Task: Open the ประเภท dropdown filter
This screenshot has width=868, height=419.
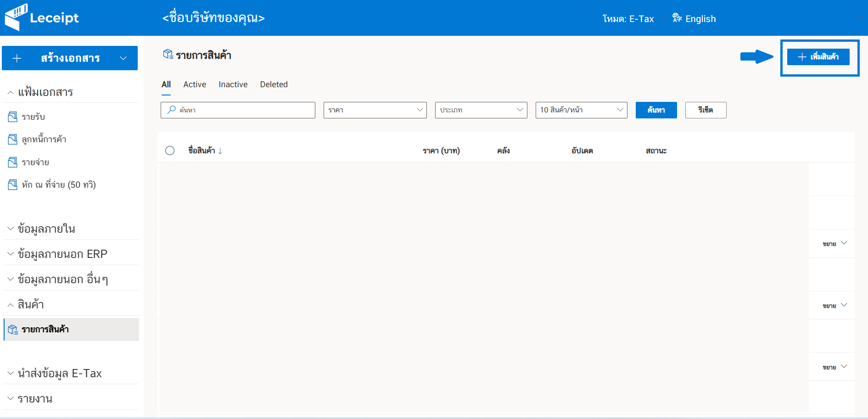Action: (x=481, y=110)
